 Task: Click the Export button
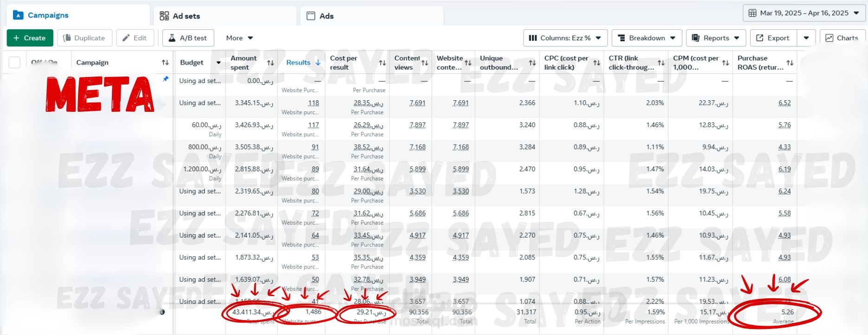773,38
